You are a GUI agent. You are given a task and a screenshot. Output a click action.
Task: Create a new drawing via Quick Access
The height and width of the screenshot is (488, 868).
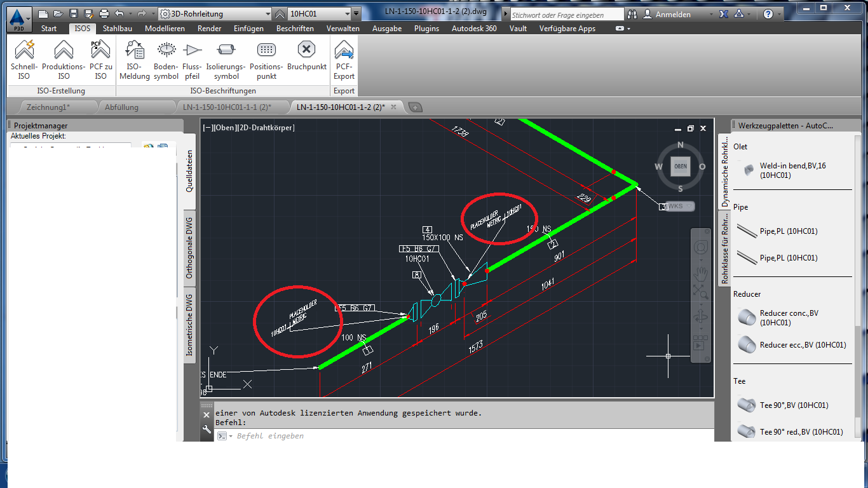coord(43,13)
